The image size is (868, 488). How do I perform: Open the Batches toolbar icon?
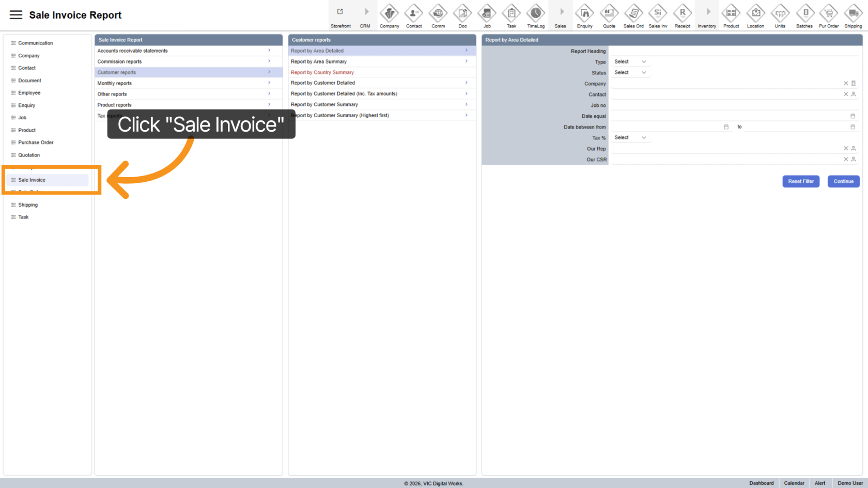pyautogui.click(x=804, y=13)
